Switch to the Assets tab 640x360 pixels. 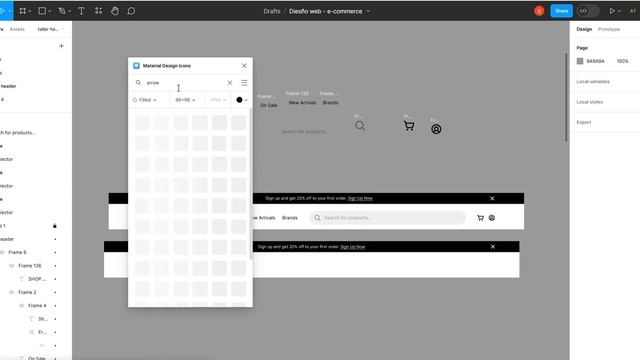tap(17, 29)
